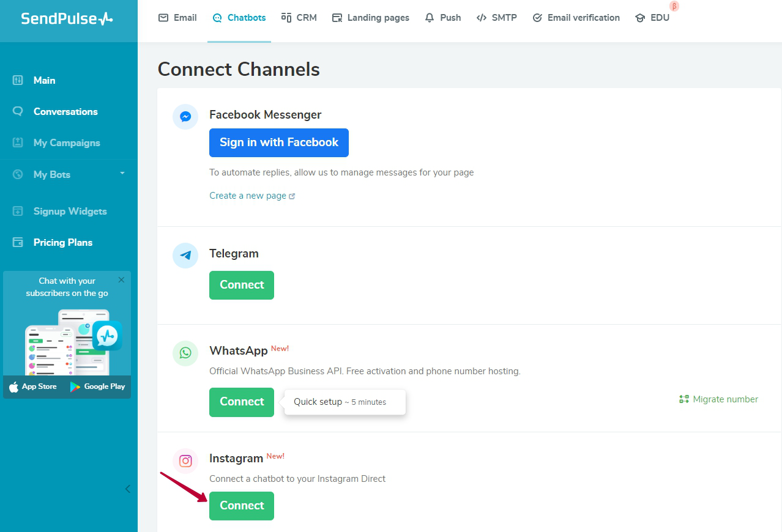Collapse the left sidebar with the chevron
This screenshot has width=782, height=532.
click(x=127, y=489)
